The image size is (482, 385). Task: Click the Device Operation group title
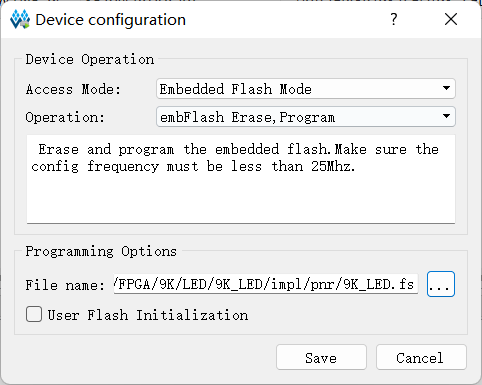pyautogui.click(x=90, y=59)
